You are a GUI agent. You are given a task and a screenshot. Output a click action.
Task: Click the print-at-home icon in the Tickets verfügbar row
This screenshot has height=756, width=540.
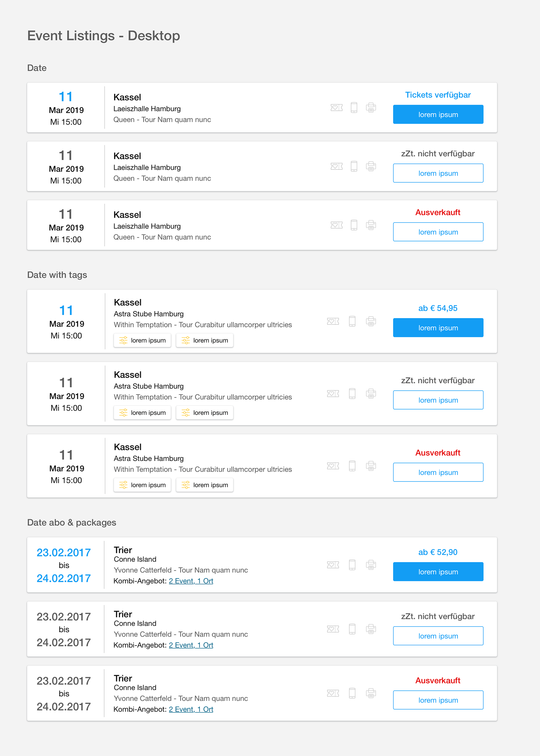point(371,108)
